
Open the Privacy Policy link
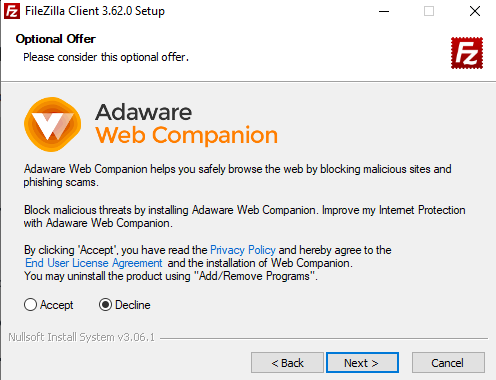[x=243, y=250]
